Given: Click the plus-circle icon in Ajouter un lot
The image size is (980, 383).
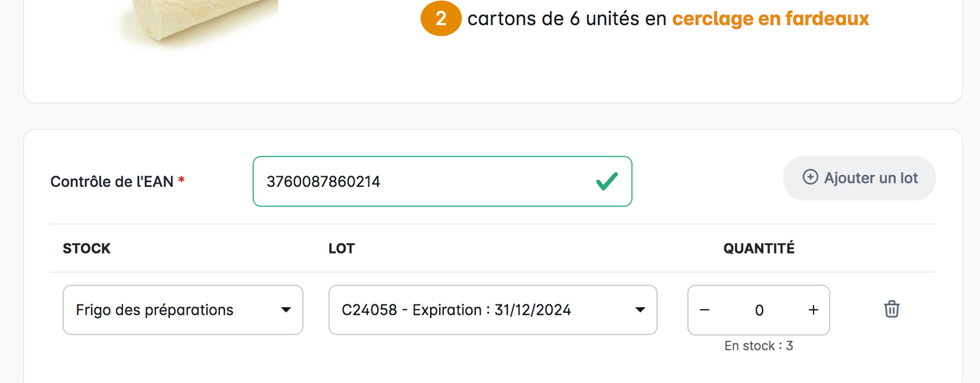Looking at the screenshot, I should (x=810, y=177).
